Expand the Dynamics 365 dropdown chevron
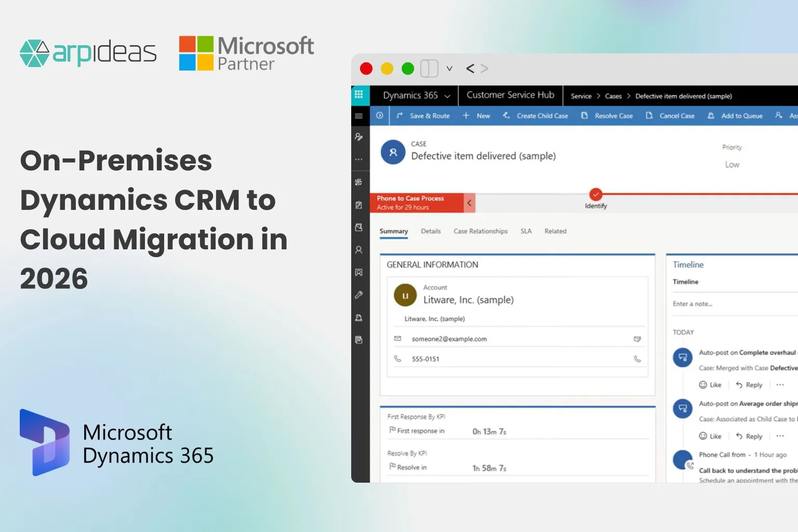Screen dimensions: 798x532 pyautogui.click(x=447, y=96)
